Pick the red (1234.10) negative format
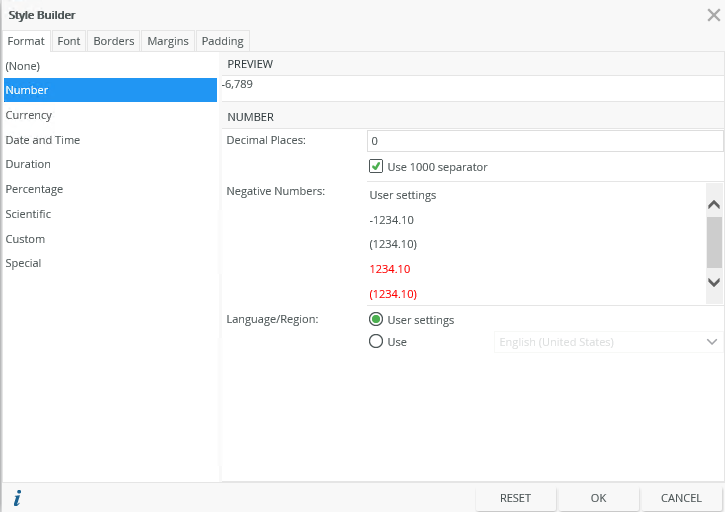725x512 pixels. point(393,294)
